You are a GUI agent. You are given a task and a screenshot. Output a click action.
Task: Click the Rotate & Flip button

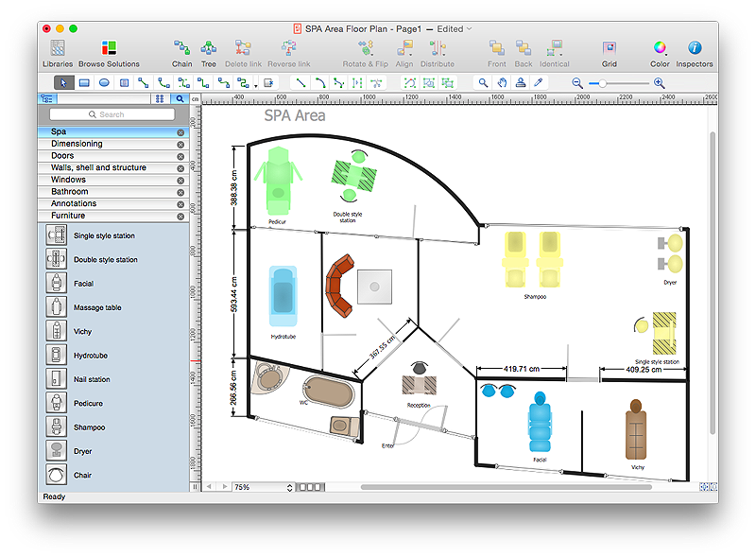pyautogui.click(x=365, y=48)
